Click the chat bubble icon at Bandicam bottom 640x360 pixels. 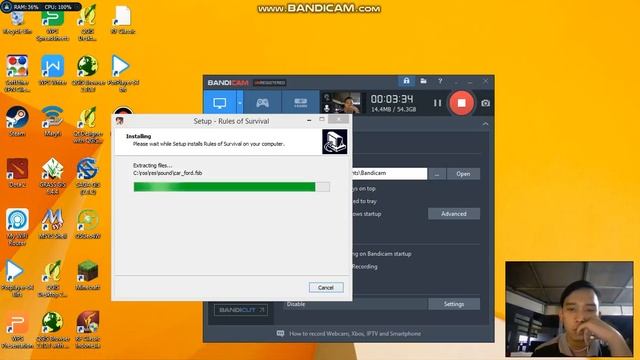[280, 333]
